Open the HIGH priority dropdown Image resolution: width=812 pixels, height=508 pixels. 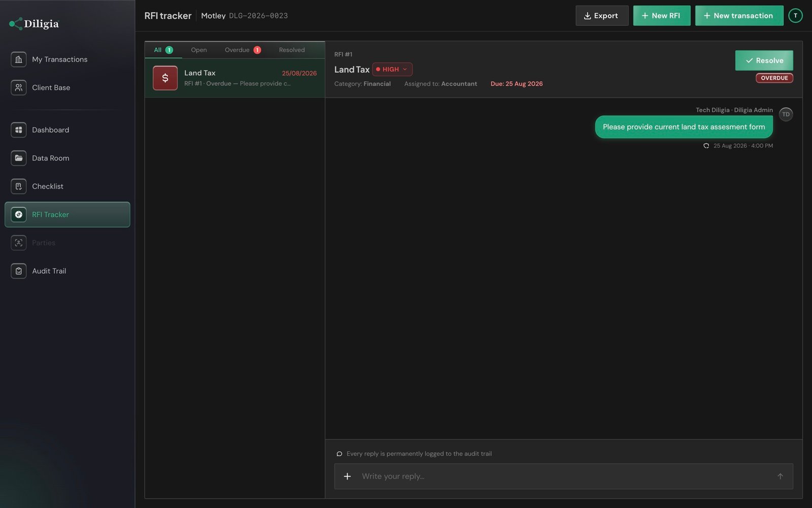392,69
